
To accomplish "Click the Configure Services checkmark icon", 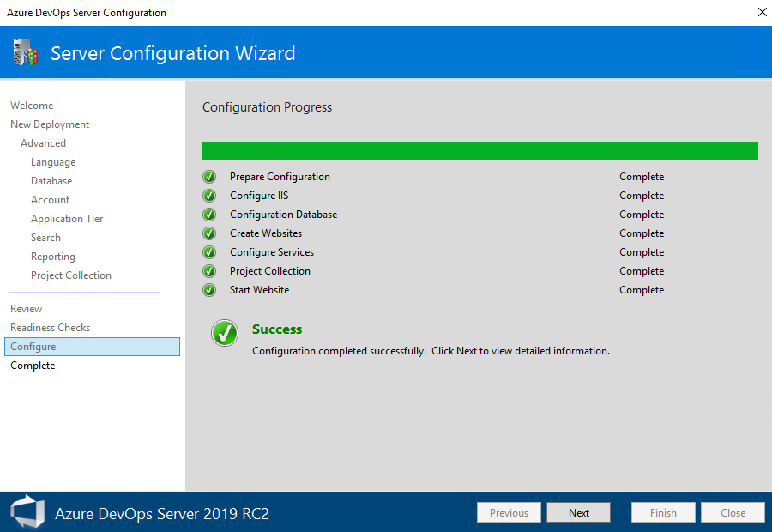I will pyautogui.click(x=208, y=252).
